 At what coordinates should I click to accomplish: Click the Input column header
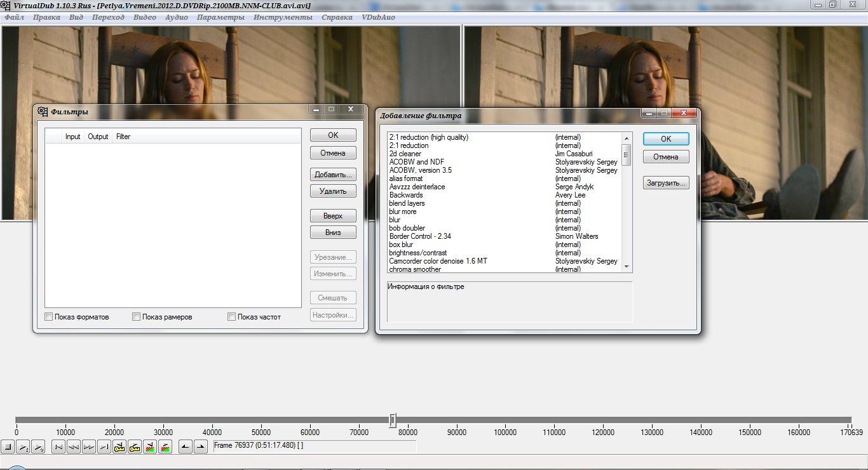click(73, 137)
